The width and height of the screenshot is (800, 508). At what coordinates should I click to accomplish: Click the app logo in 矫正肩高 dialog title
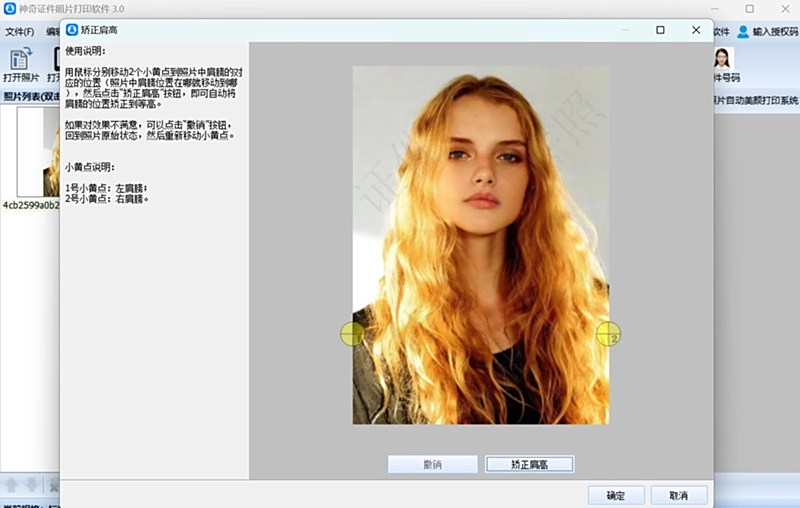(x=72, y=30)
